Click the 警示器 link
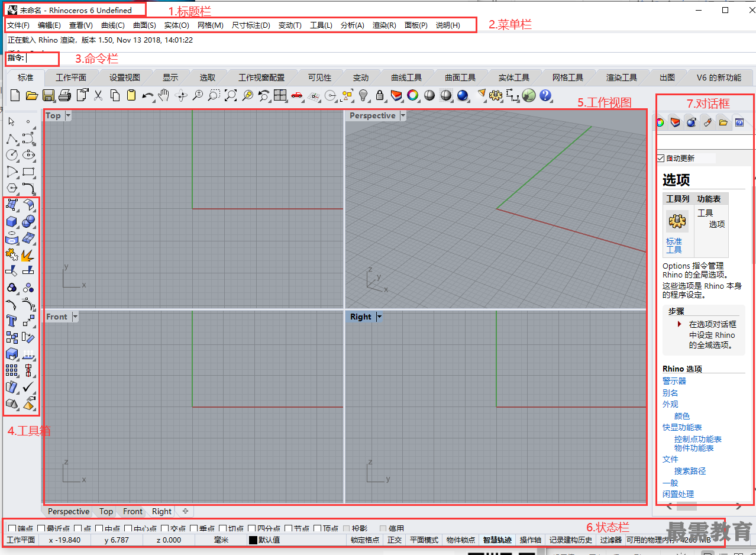This screenshot has height=555, width=756. pos(674,381)
